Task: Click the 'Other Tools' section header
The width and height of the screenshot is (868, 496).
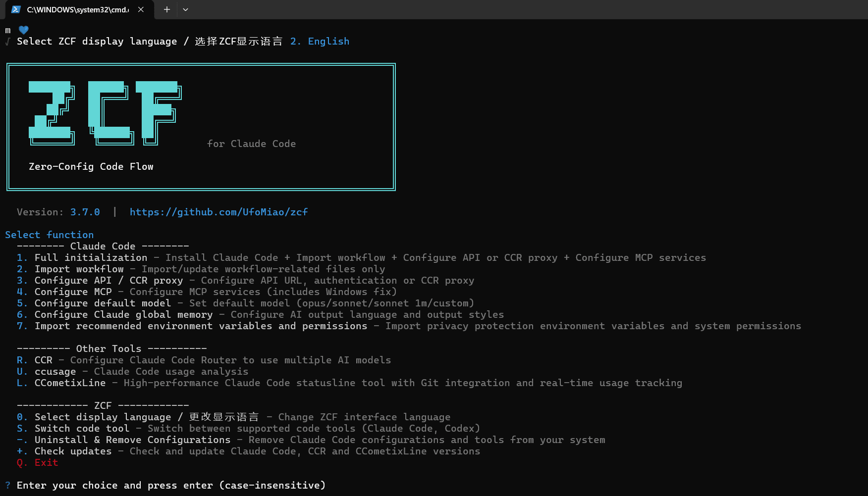Action: (111, 348)
